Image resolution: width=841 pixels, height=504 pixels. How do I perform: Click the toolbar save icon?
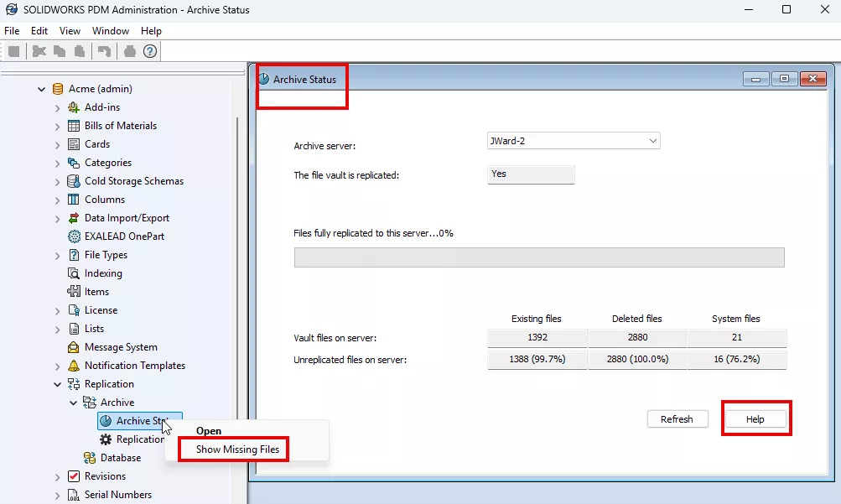click(x=14, y=51)
